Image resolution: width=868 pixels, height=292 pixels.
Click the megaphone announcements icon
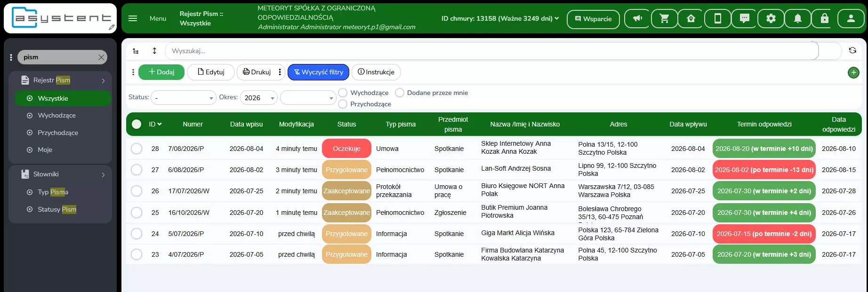pos(637,19)
